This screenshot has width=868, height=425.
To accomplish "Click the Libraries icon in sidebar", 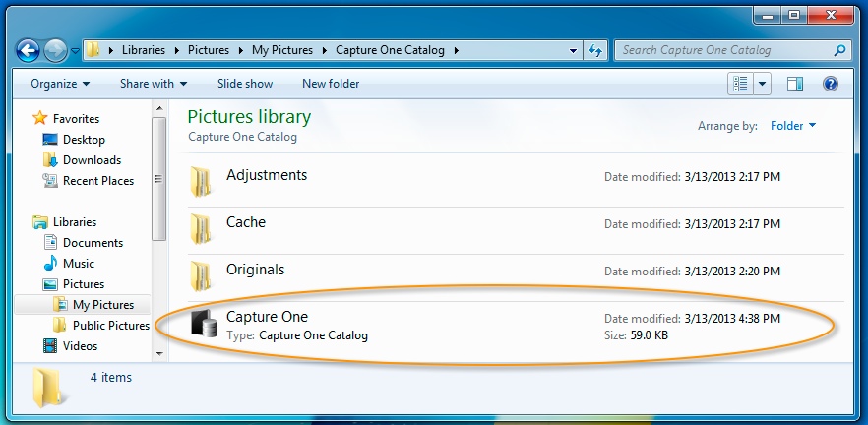I will [39, 222].
